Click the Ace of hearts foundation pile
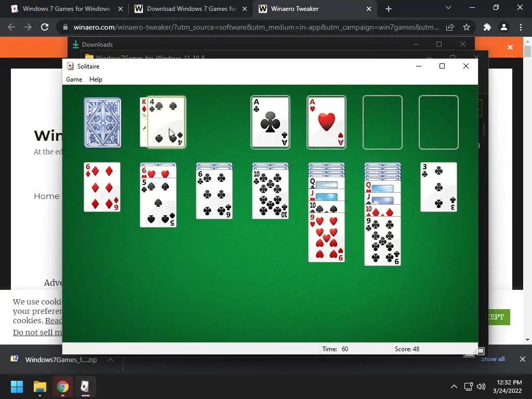Screen dimensions: 532x399 tap(326, 123)
